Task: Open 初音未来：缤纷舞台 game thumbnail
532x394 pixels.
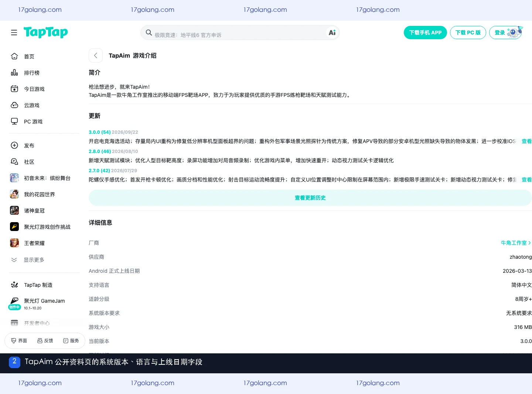Action: 14,178
